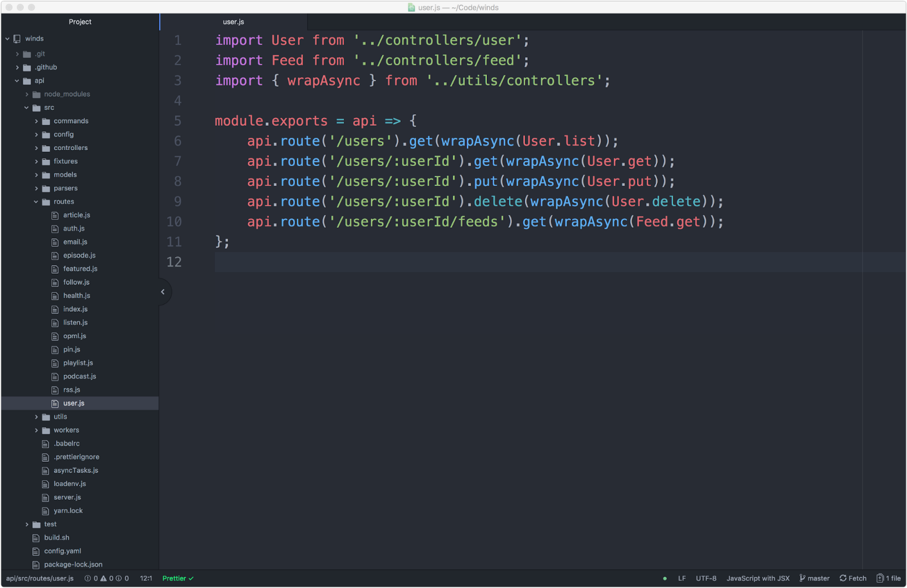Click the models folder icon

(x=46, y=175)
